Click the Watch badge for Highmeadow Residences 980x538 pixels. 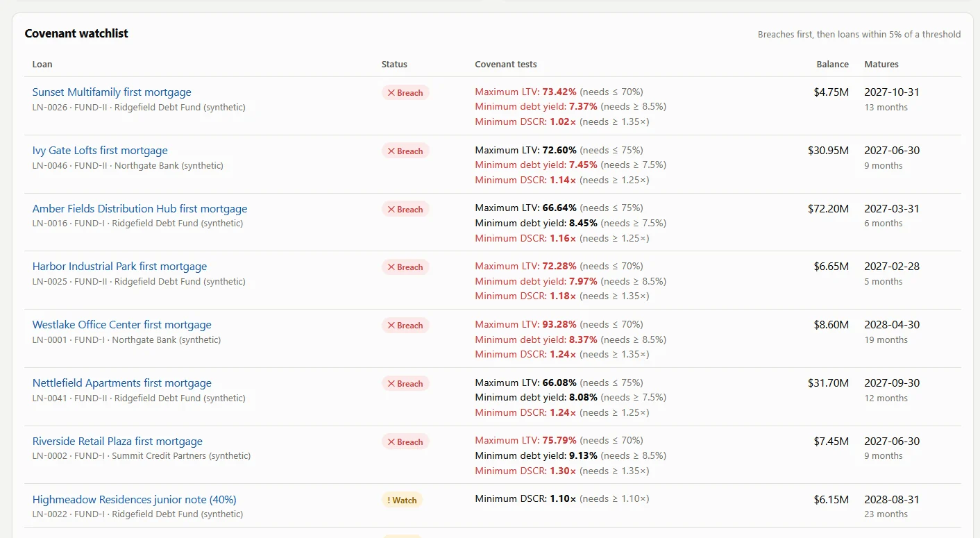[x=402, y=500]
